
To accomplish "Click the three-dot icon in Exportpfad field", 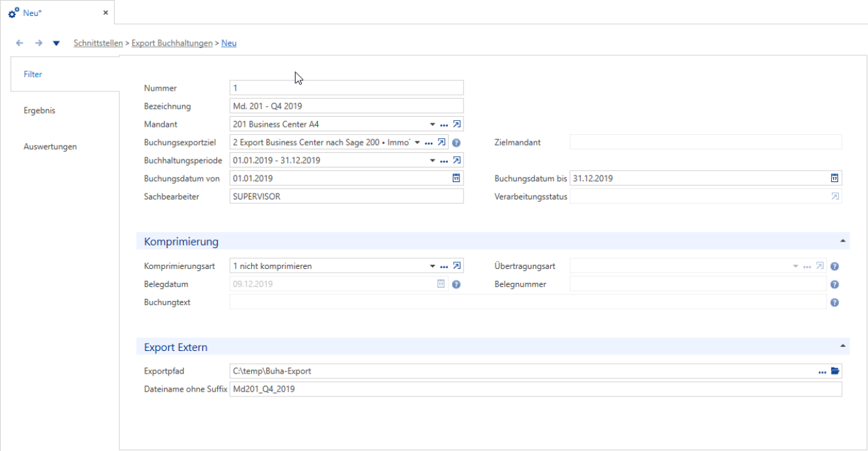I will pos(822,372).
